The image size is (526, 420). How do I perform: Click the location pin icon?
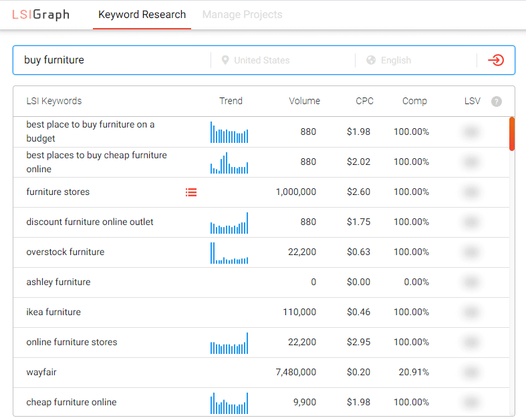pos(225,60)
